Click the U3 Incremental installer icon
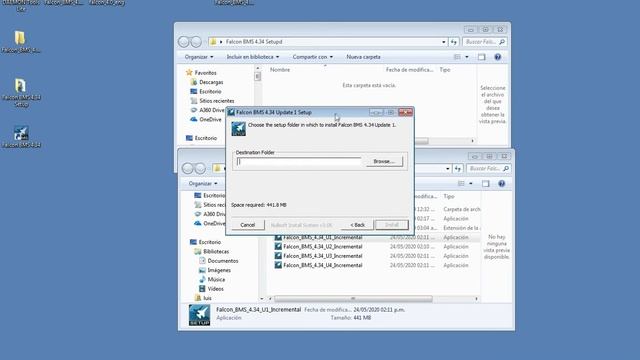Image resolution: width=640 pixels, height=360 pixels. [278, 256]
